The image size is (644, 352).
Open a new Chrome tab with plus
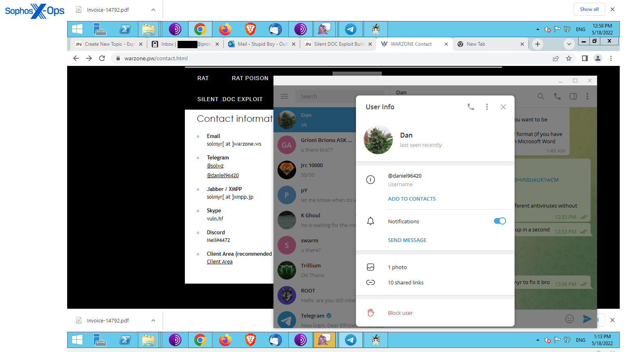537,44
